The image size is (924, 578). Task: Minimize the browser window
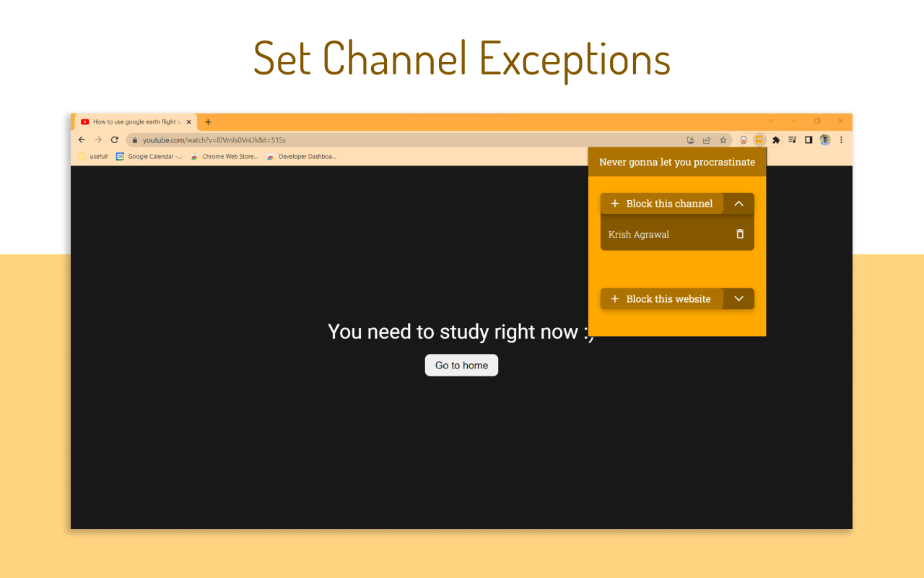click(x=794, y=121)
